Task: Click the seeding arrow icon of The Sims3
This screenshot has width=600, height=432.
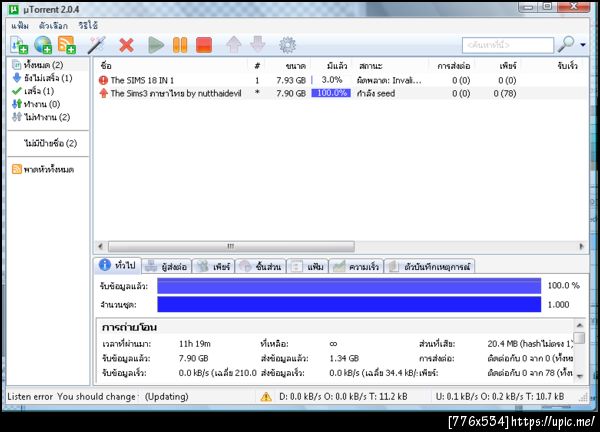Action: coord(103,93)
